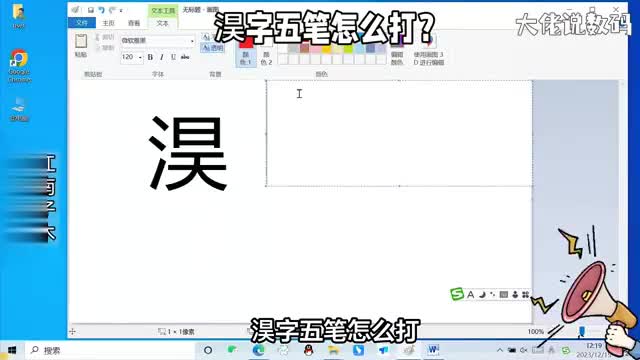
Task: Click the Cortana circle icon on taskbar
Action: pyautogui.click(x=208, y=350)
